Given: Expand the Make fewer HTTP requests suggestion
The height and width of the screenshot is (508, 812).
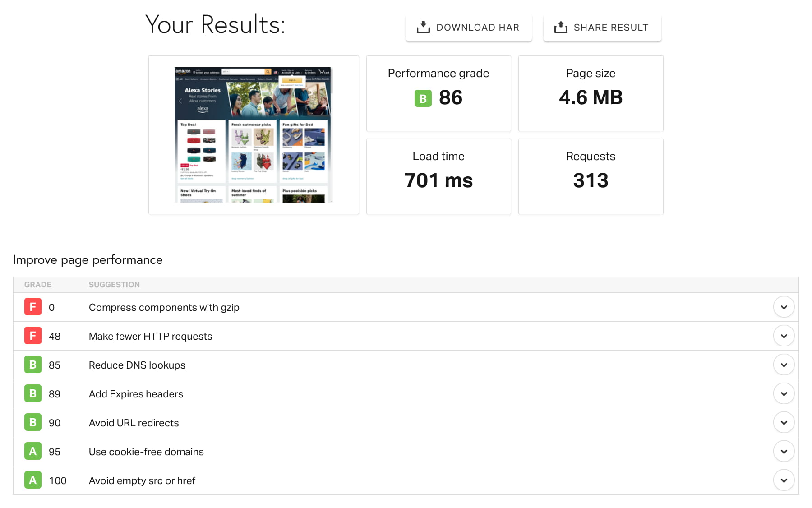Looking at the screenshot, I should [x=784, y=336].
